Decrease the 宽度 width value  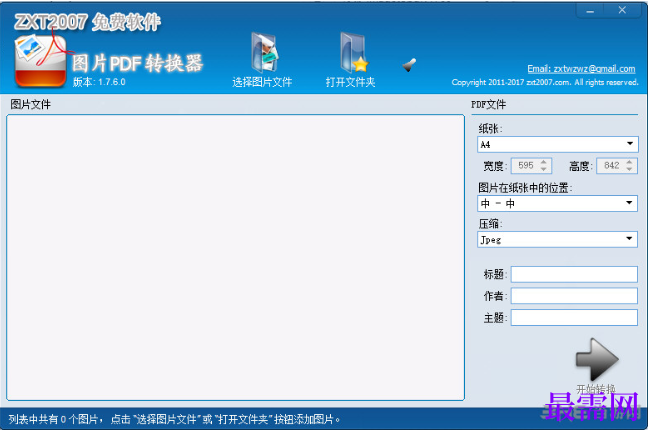pyautogui.click(x=544, y=169)
